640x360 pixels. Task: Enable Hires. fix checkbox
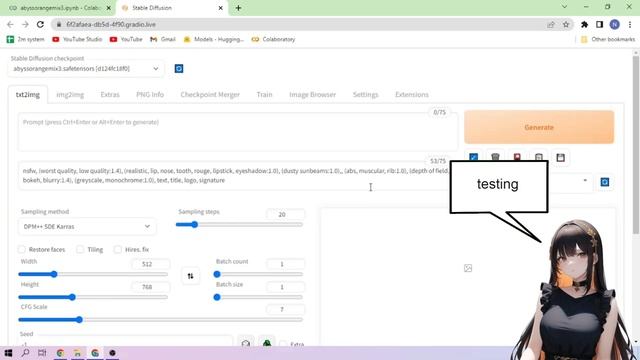118,249
